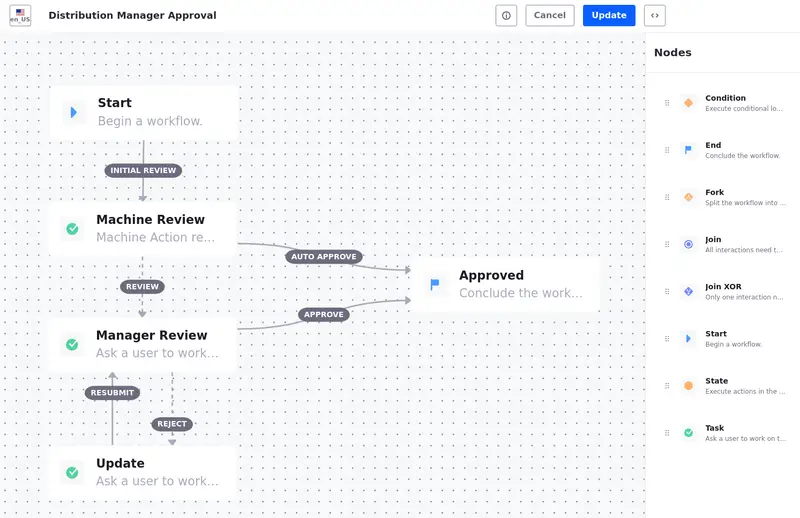Select the AUTO APPROVE transition label
This screenshot has width=800, height=518.
(324, 257)
